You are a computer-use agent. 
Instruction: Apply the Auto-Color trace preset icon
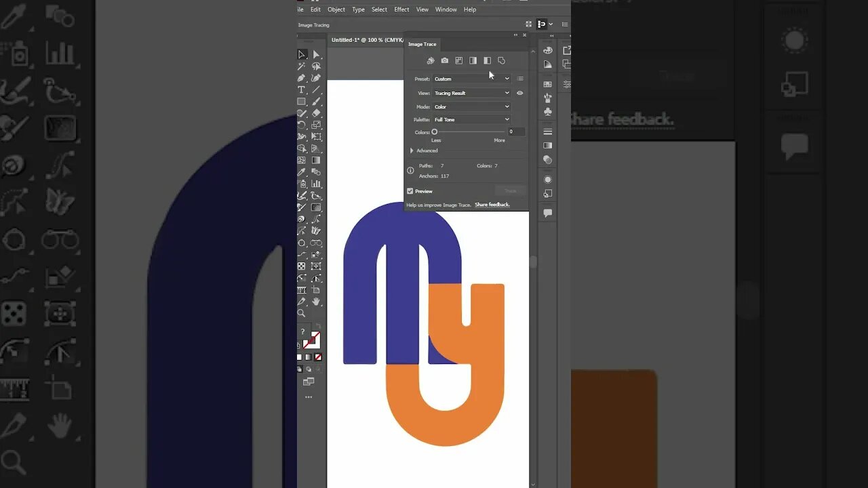(431, 60)
